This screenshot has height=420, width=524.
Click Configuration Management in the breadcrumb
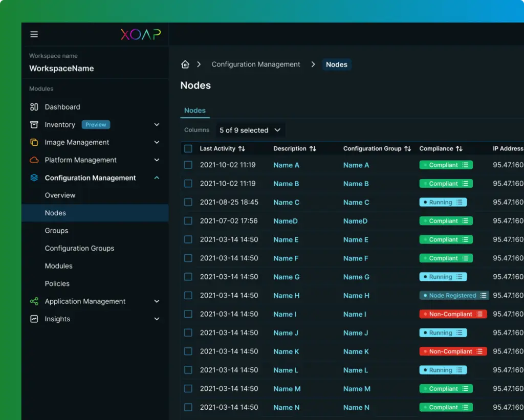click(255, 64)
